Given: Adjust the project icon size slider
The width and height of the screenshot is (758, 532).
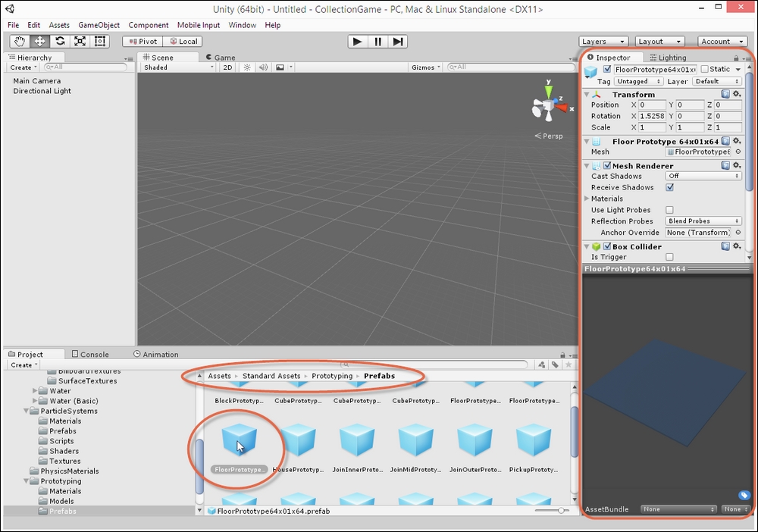Looking at the screenshot, I should click(x=561, y=511).
